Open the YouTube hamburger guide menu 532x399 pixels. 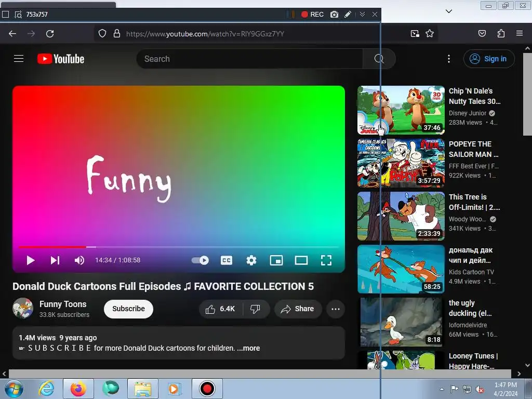[19, 59]
